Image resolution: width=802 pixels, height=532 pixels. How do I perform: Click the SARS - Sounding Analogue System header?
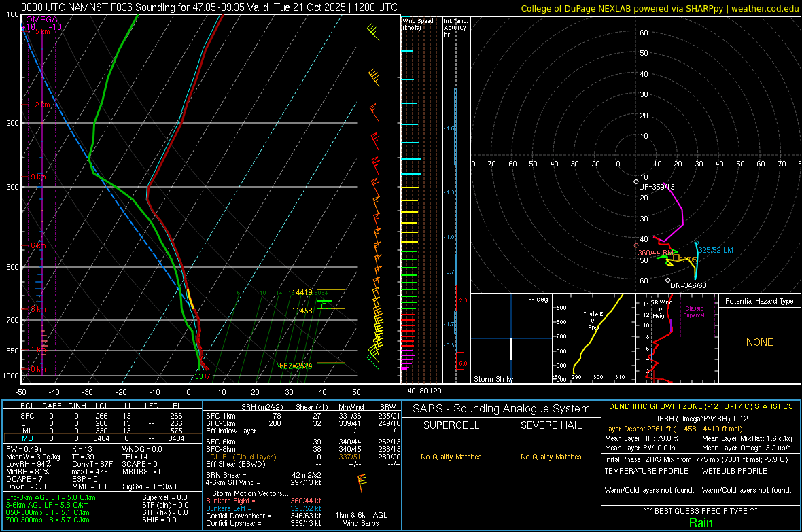pos(502,409)
